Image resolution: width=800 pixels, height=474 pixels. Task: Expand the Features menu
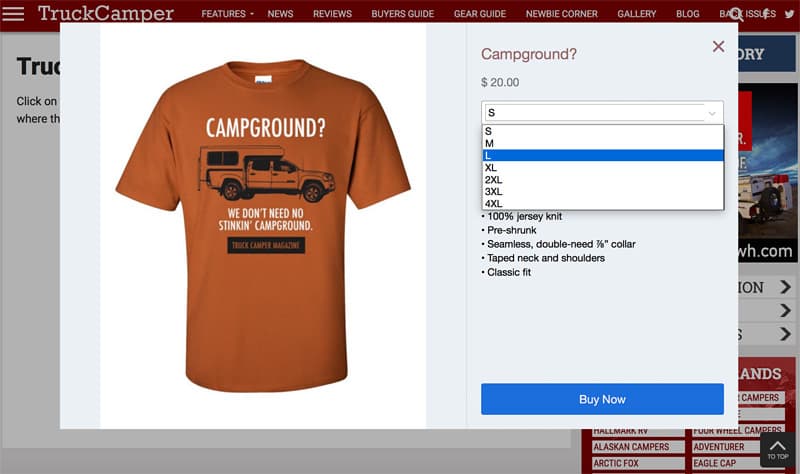227,14
